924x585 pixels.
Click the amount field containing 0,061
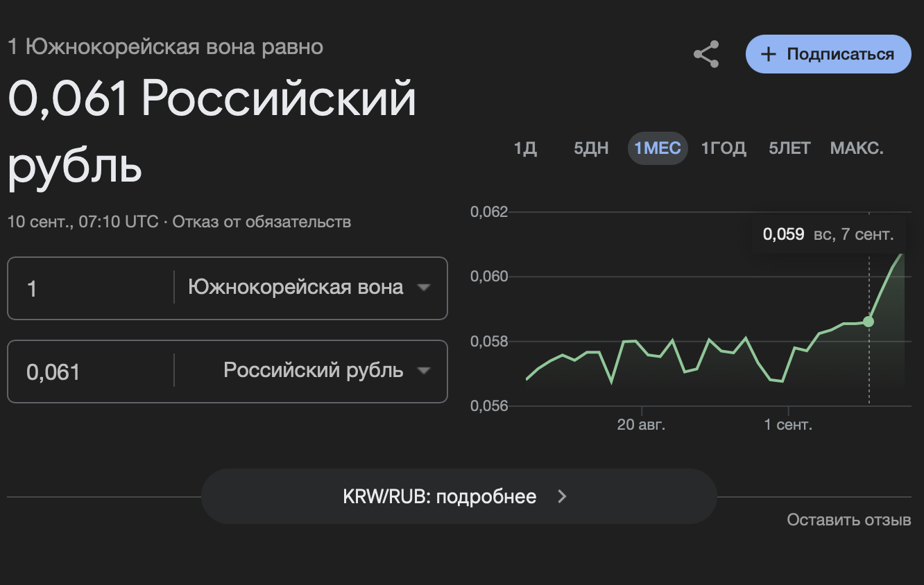tap(90, 372)
